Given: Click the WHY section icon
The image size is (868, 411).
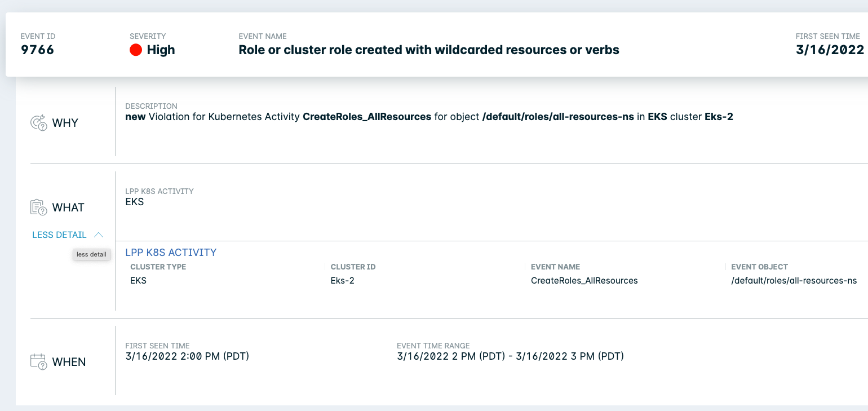Looking at the screenshot, I should [x=38, y=123].
